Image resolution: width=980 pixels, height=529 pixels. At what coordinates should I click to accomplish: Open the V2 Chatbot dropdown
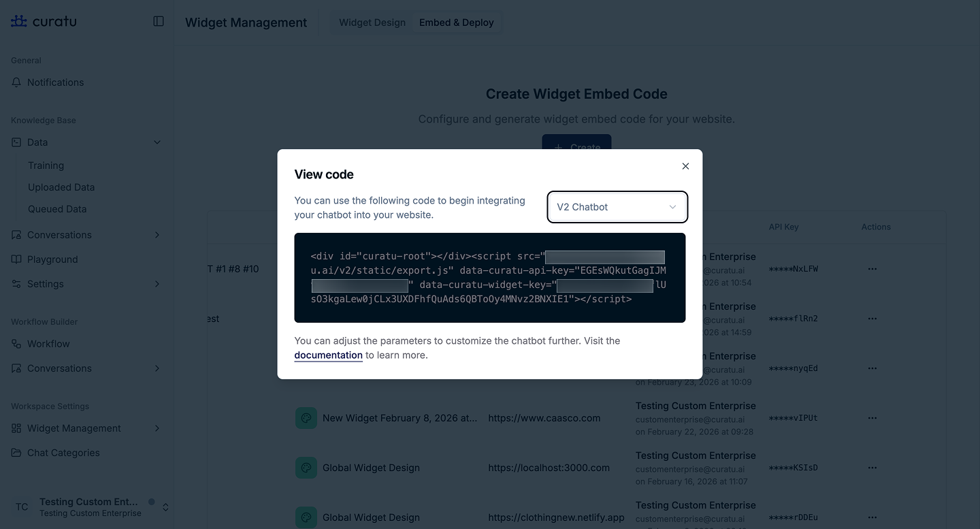pyautogui.click(x=617, y=207)
